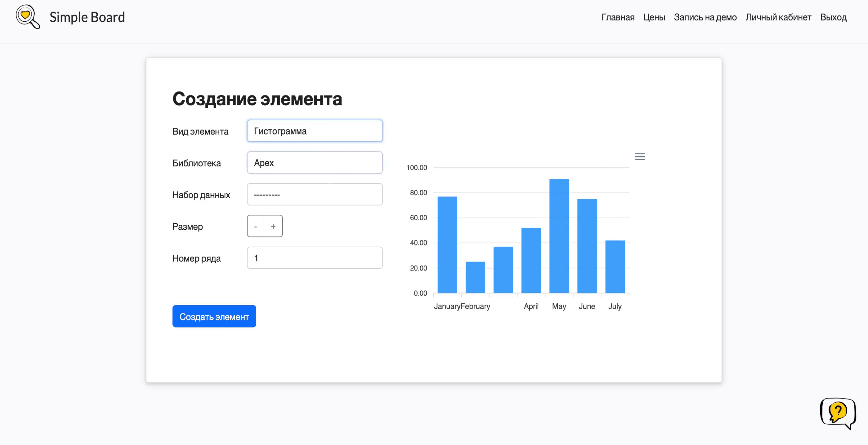Open the Библиотека dropdown showing Apex
The height and width of the screenshot is (445, 868).
315,163
